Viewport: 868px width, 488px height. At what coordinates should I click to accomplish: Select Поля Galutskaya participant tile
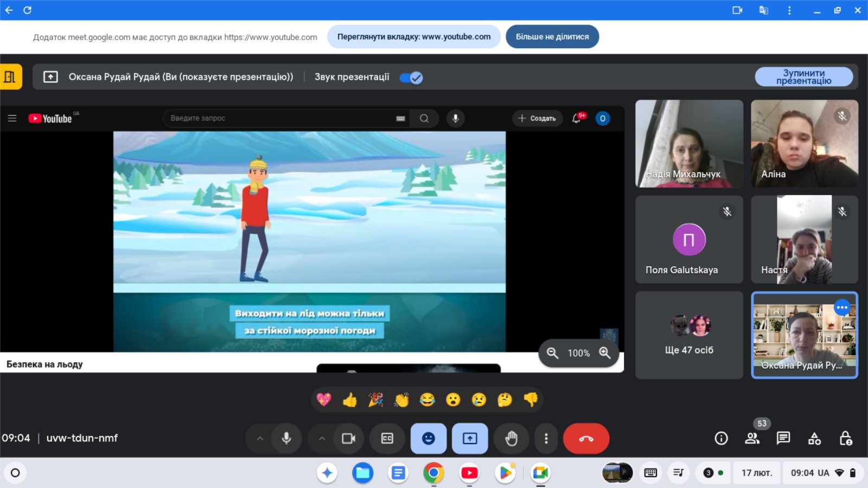coord(689,239)
